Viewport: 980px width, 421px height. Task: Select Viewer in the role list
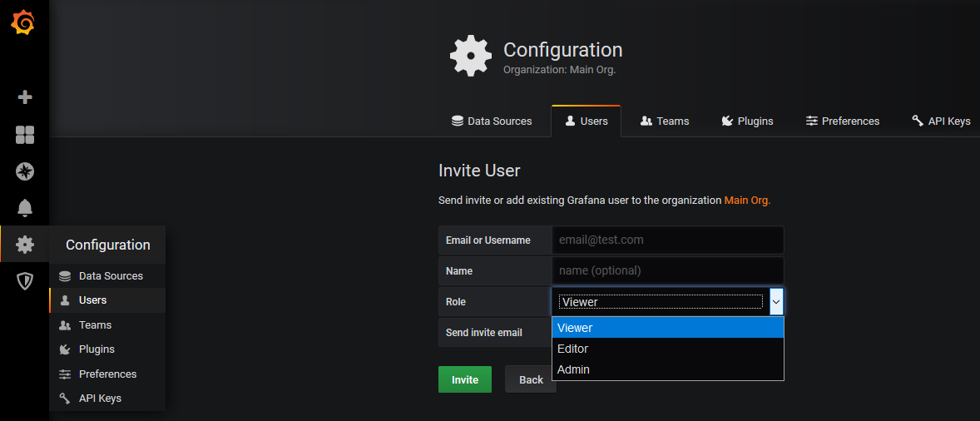coord(667,328)
